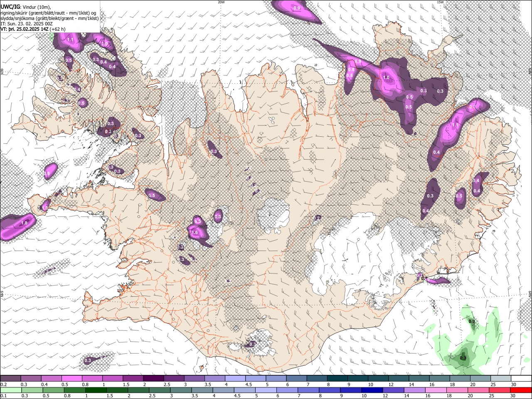Click the light purple rain swatch labeled 14

point(414,390)
